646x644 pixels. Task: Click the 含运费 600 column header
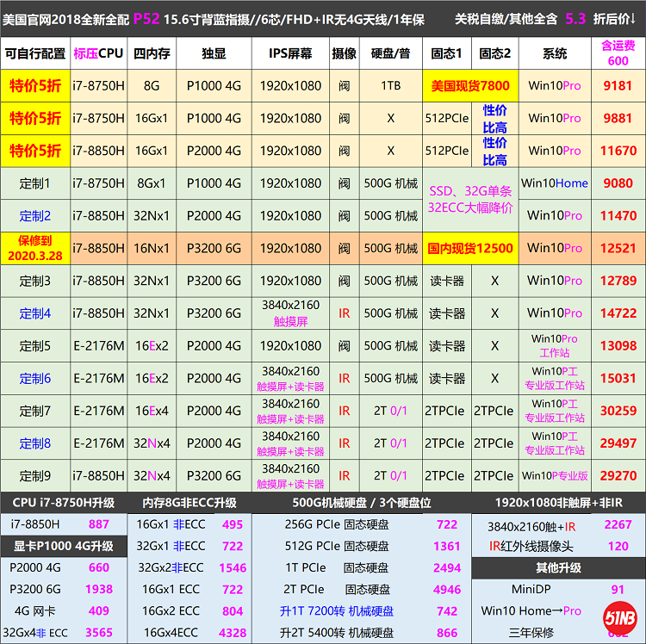point(618,53)
